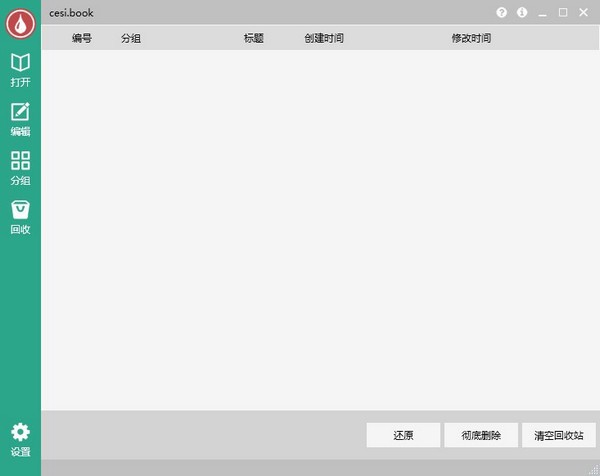Screen dimensions: 600x476
Task: Sort by 修改时间 column header
Action: tap(471, 38)
